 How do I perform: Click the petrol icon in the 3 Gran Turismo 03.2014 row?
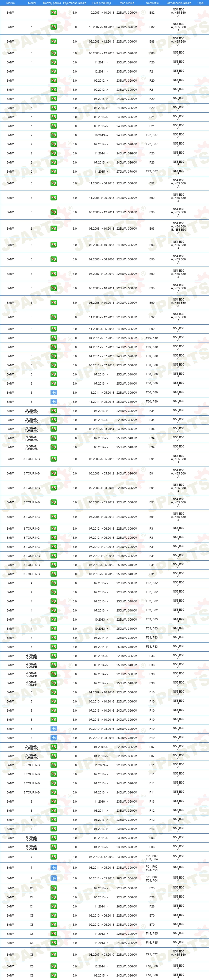coord(53,447)
